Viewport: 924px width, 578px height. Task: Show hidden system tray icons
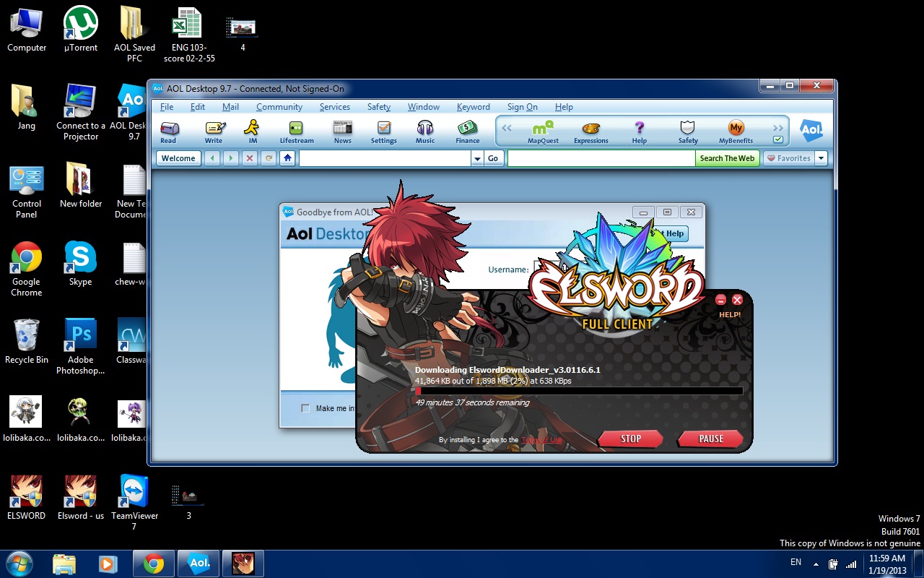(816, 564)
